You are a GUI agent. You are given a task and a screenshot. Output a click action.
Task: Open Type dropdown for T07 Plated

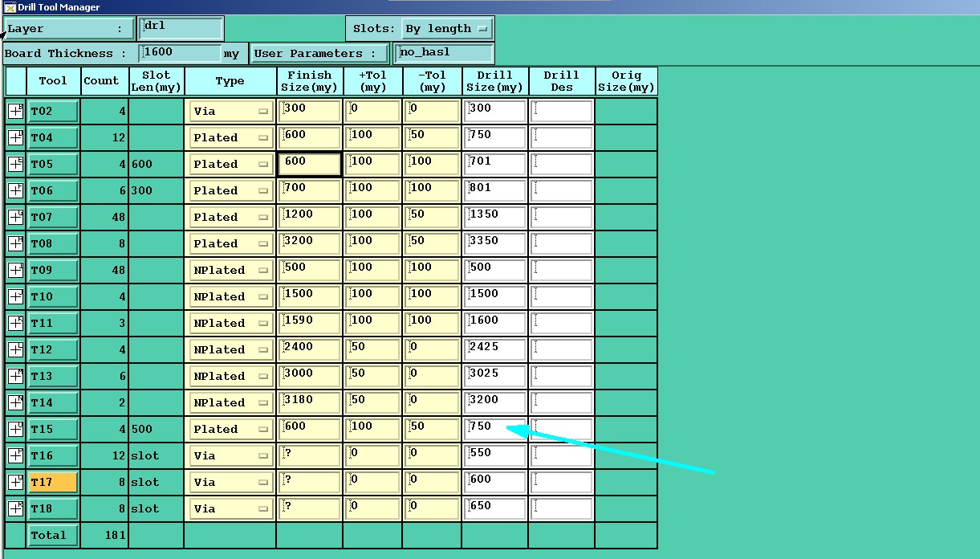(231, 217)
